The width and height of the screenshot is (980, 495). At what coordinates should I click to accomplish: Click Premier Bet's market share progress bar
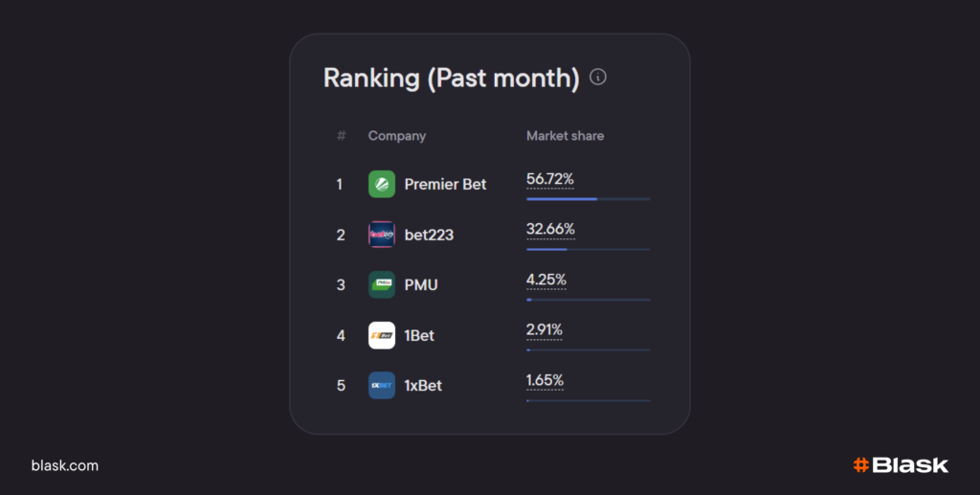588,199
